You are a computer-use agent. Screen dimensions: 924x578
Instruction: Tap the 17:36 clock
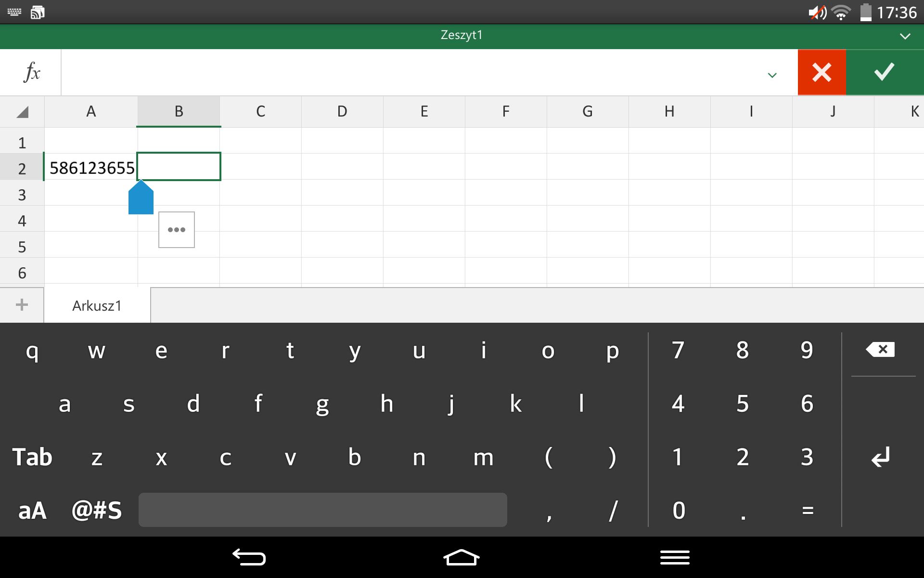pos(897,12)
